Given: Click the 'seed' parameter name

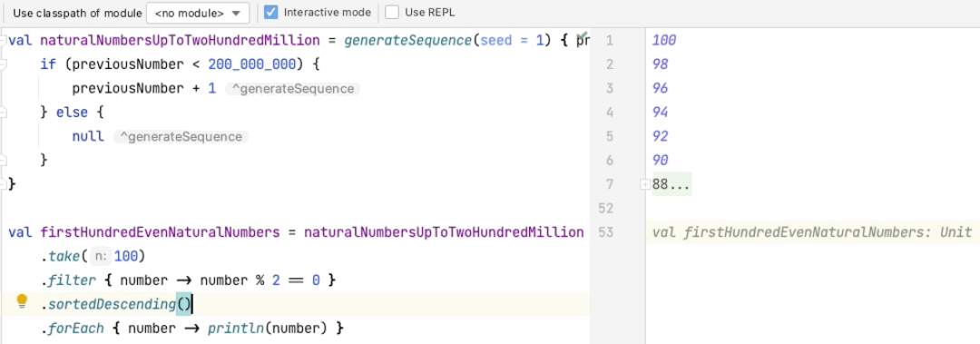Looking at the screenshot, I should pyautogui.click(x=496, y=41).
